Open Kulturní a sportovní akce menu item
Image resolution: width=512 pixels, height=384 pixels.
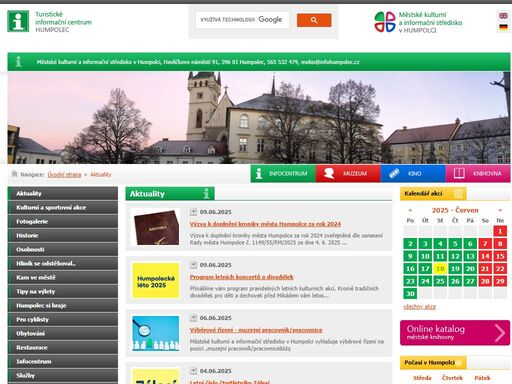(x=63, y=207)
